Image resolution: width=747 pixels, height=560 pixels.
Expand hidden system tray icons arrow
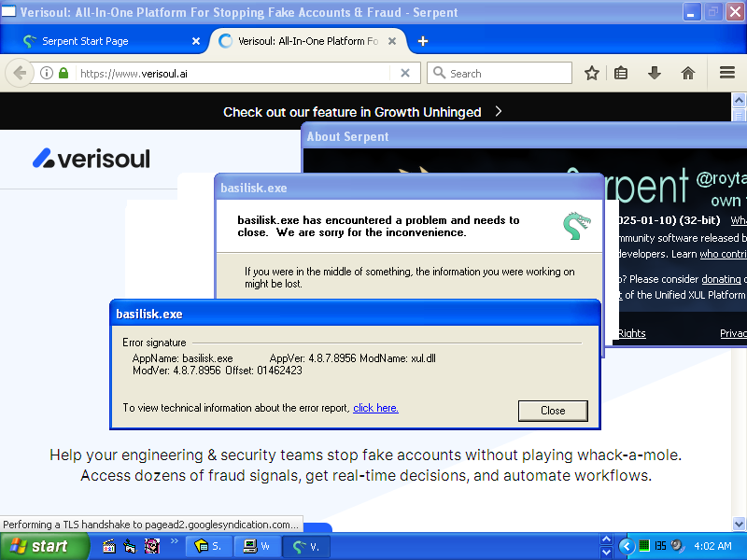pyautogui.click(x=627, y=546)
